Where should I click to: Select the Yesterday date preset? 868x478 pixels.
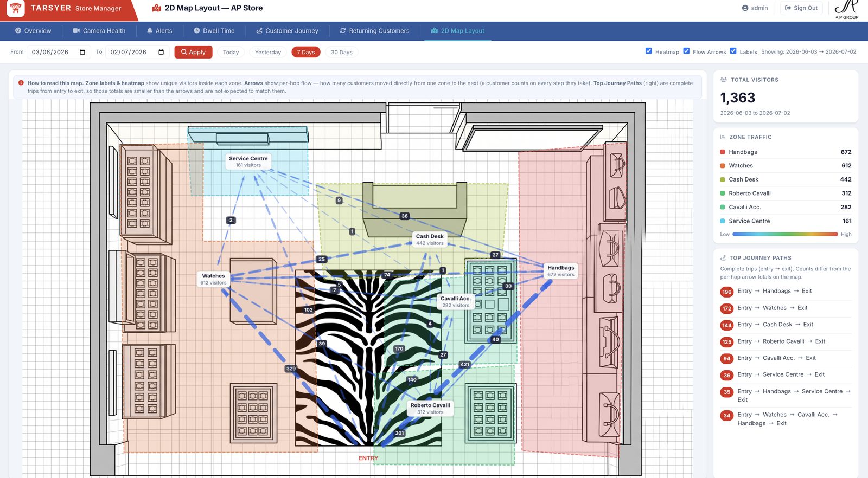click(268, 52)
